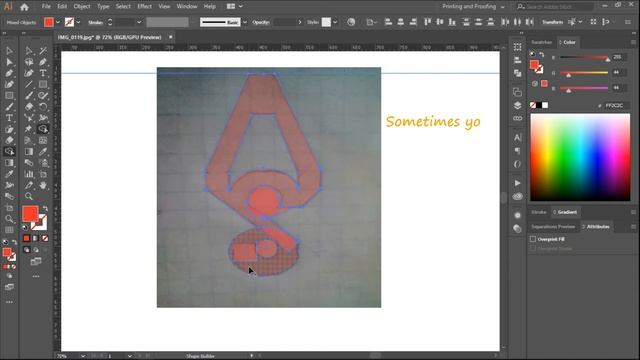Expand the Opacity arrow
This screenshot has width=640, height=360.
point(300,22)
